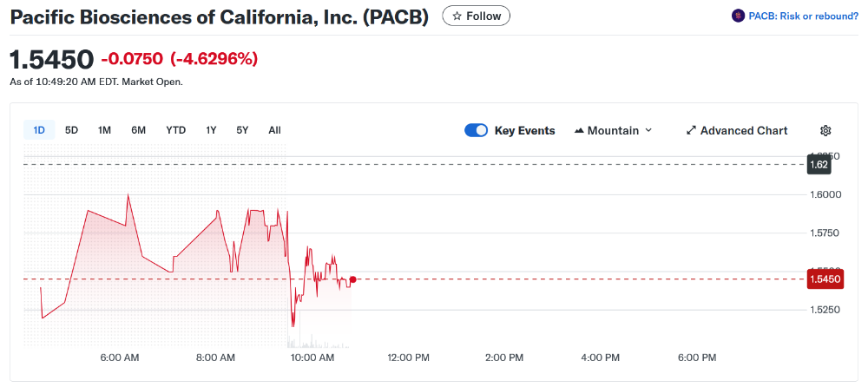Switch to the 5D time range

click(x=72, y=130)
